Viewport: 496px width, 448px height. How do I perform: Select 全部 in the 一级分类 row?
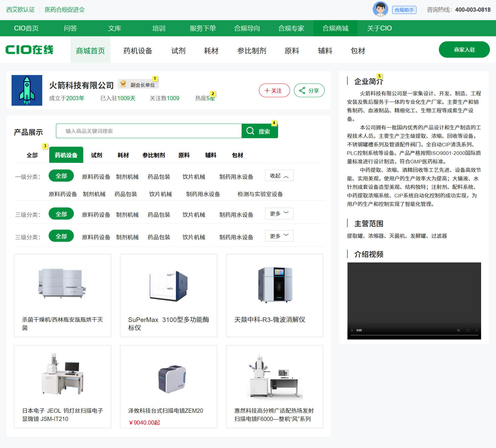[61, 175]
